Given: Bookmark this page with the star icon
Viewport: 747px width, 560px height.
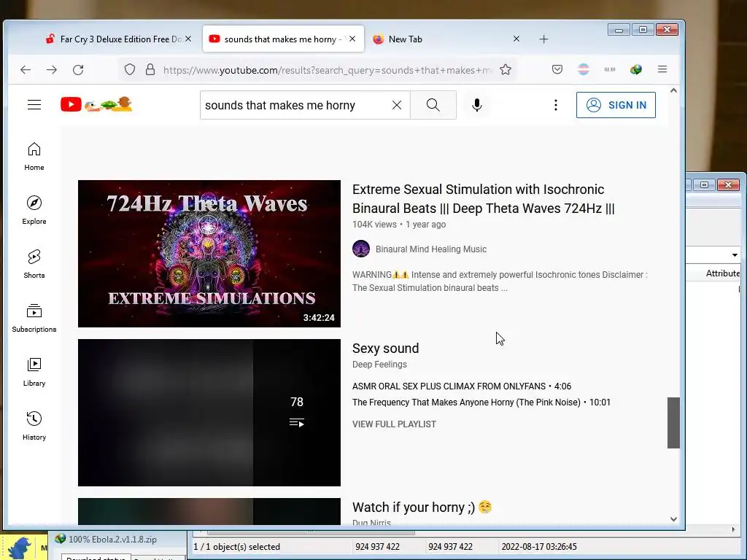Looking at the screenshot, I should coord(506,70).
